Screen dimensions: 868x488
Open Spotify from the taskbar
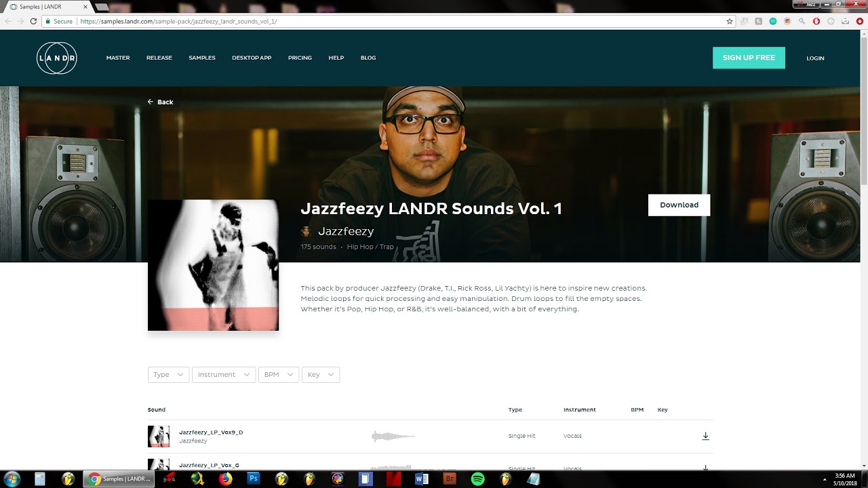477,479
